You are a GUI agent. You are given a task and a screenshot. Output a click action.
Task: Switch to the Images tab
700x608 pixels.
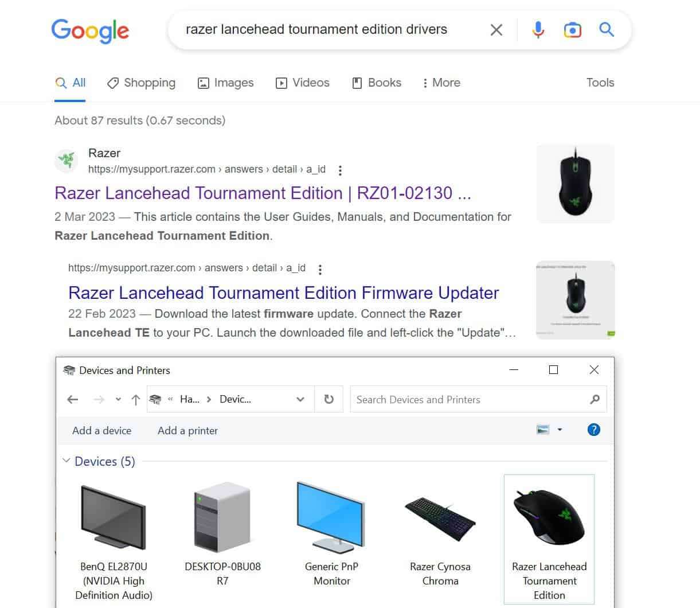coord(225,83)
